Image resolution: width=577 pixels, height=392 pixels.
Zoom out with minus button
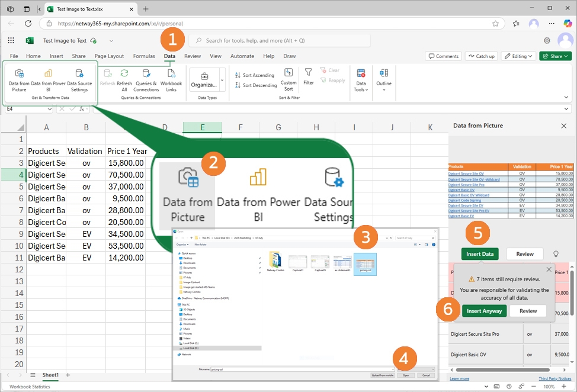coord(534,386)
